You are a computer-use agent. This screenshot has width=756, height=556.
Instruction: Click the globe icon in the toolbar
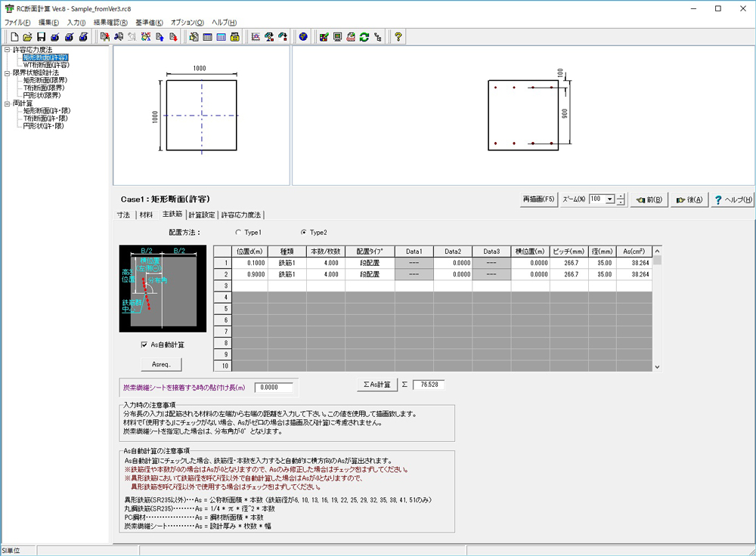303,36
